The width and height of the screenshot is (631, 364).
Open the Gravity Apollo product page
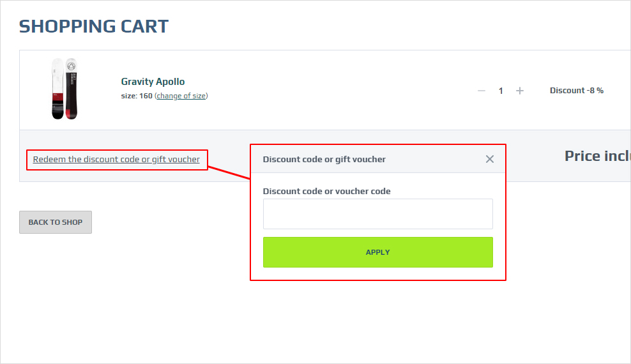tap(153, 82)
